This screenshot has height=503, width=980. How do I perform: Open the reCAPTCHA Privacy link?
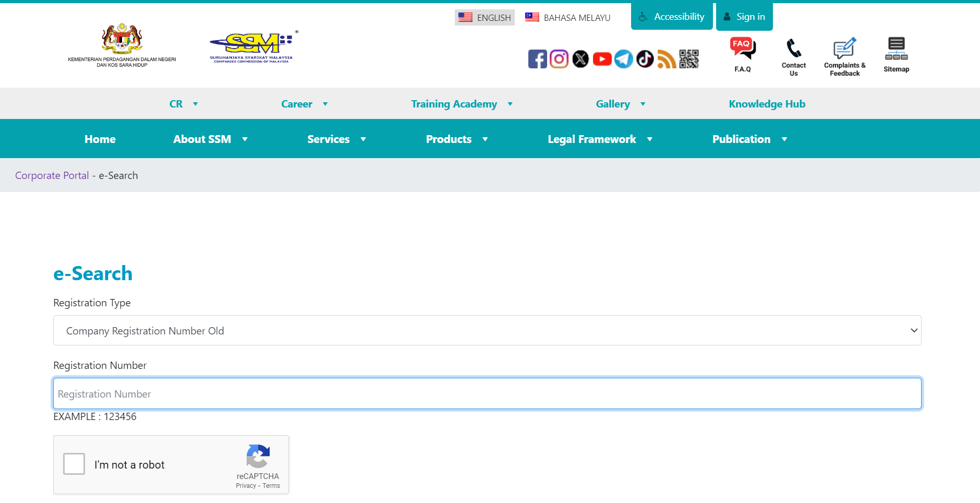point(246,486)
